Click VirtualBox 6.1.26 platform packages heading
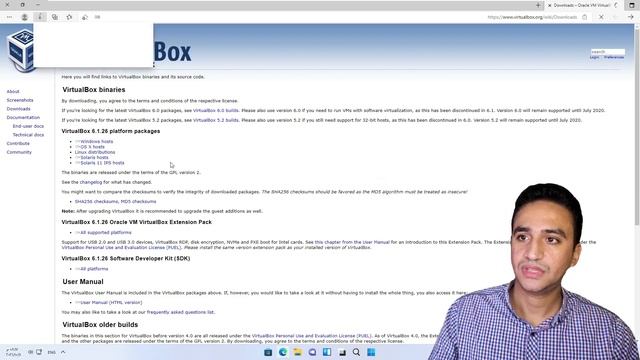 pyautogui.click(x=111, y=131)
